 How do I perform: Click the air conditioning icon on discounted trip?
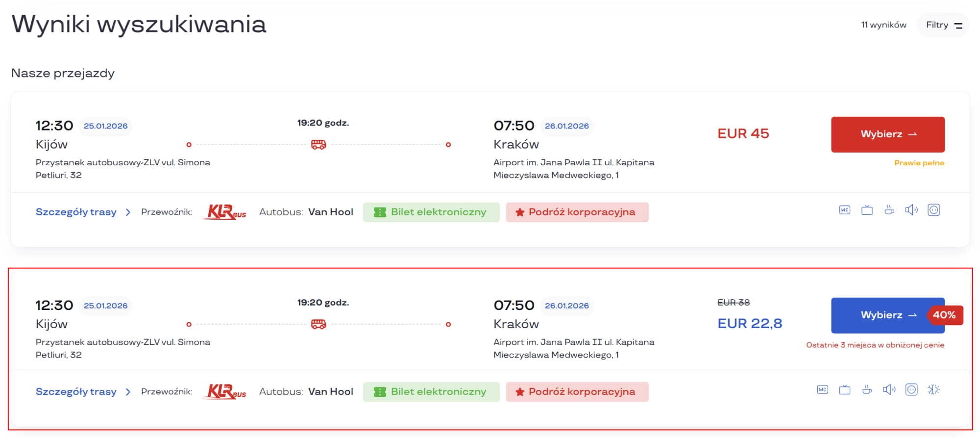point(933,390)
